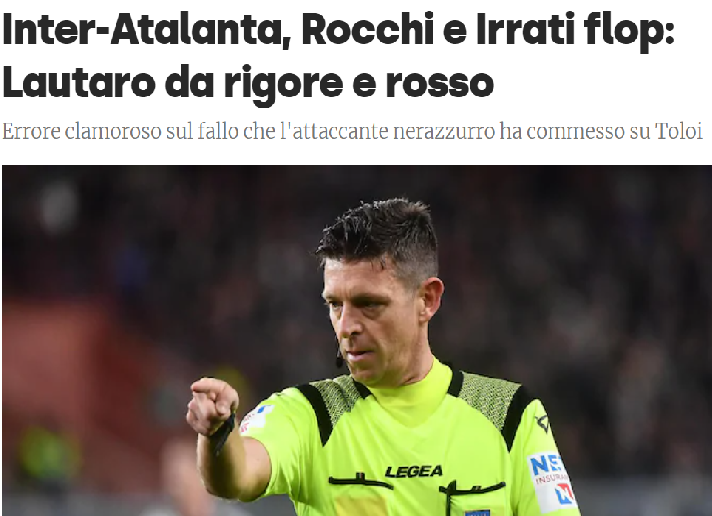Click the referee's pointing fist
This screenshot has width=712, height=516.
(212, 405)
